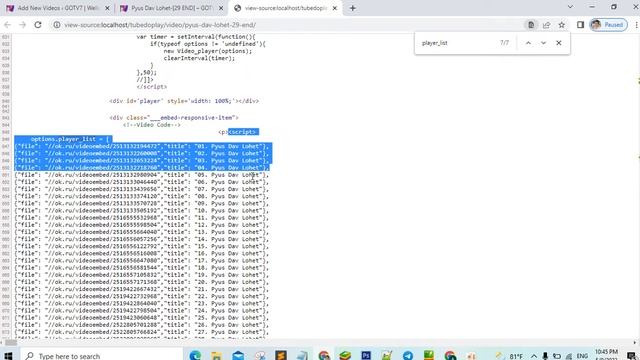
Task: Click the Video Code comment line
Action: (151, 125)
